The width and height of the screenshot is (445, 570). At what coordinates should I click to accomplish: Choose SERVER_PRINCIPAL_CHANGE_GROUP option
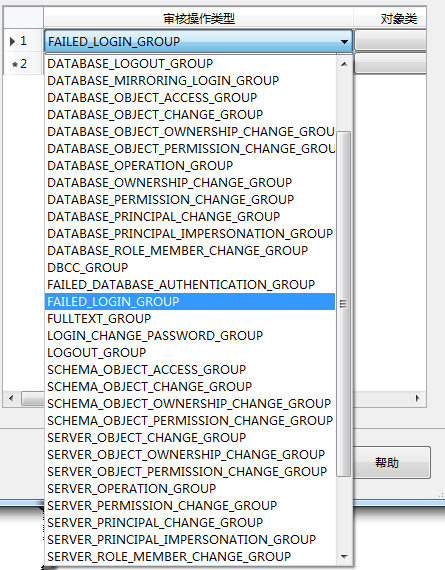(190, 523)
